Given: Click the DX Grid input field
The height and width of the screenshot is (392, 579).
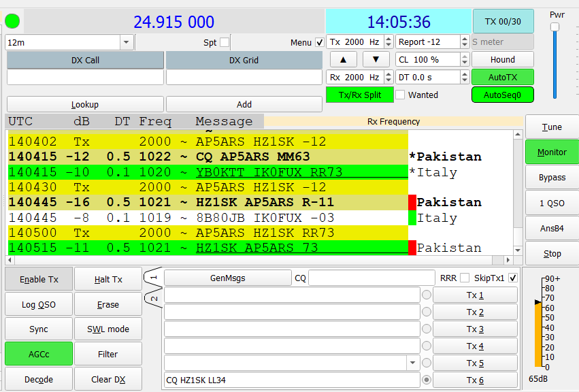Looking at the screenshot, I should coord(244,77).
